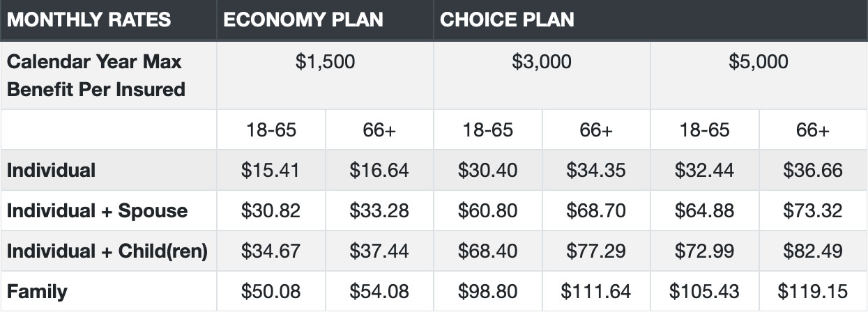Click the $119.15 Family rate

(813, 290)
